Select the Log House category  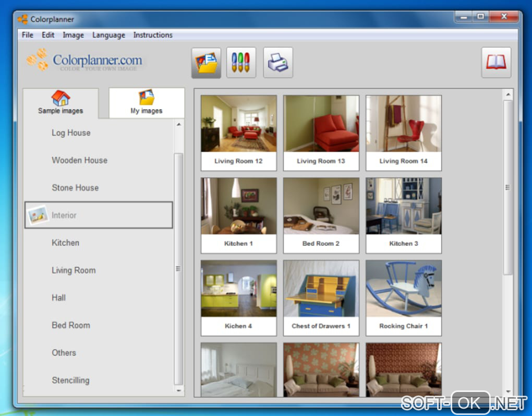point(99,133)
